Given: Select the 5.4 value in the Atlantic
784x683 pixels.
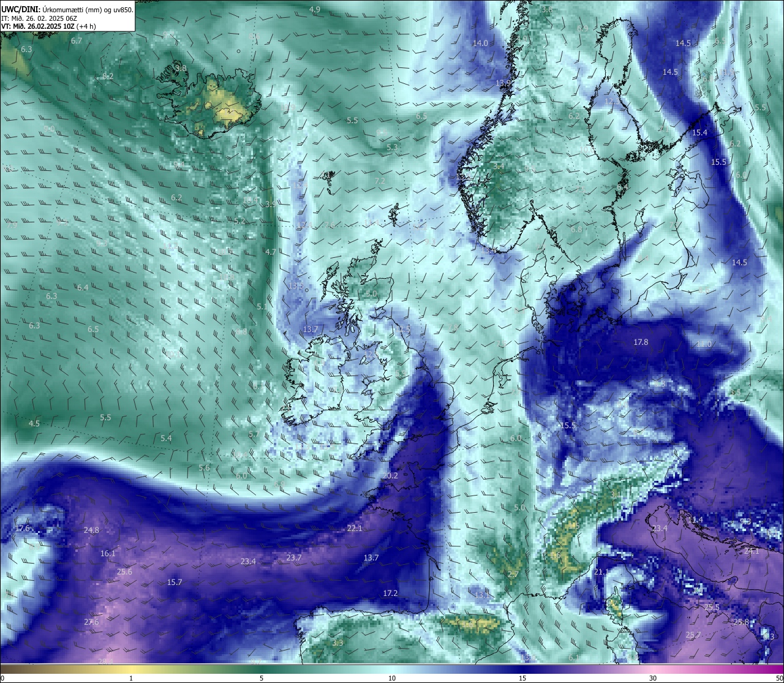Looking at the screenshot, I should click(x=166, y=438).
